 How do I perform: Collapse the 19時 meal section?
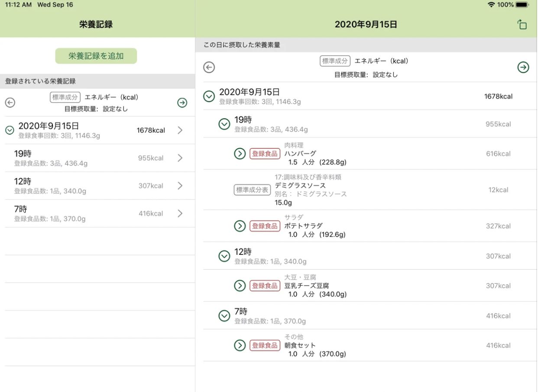224,124
